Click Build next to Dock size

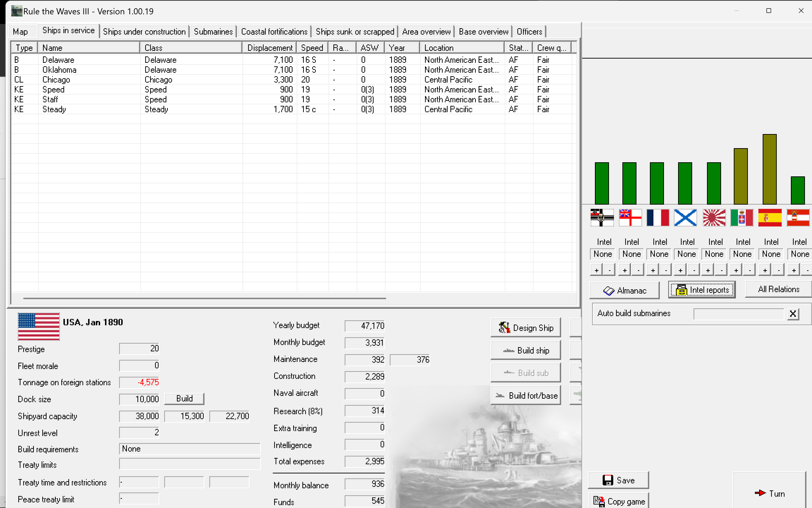[x=184, y=399]
